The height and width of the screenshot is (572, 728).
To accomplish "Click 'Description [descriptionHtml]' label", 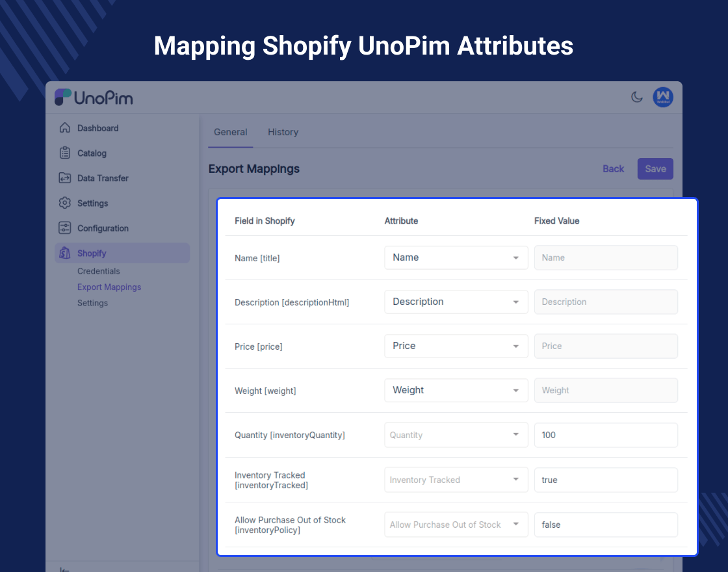I will 292,302.
